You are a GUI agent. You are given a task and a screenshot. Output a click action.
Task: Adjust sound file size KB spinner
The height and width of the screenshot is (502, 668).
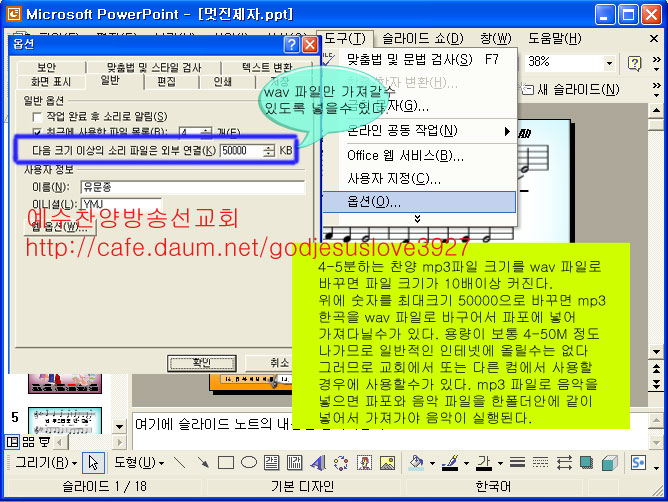click(269, 150)
